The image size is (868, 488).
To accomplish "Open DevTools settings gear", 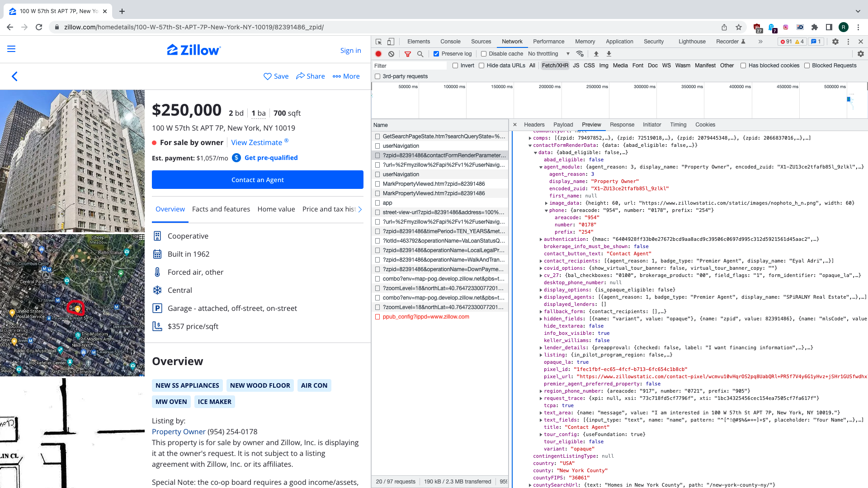I will [x=835, y=42].
